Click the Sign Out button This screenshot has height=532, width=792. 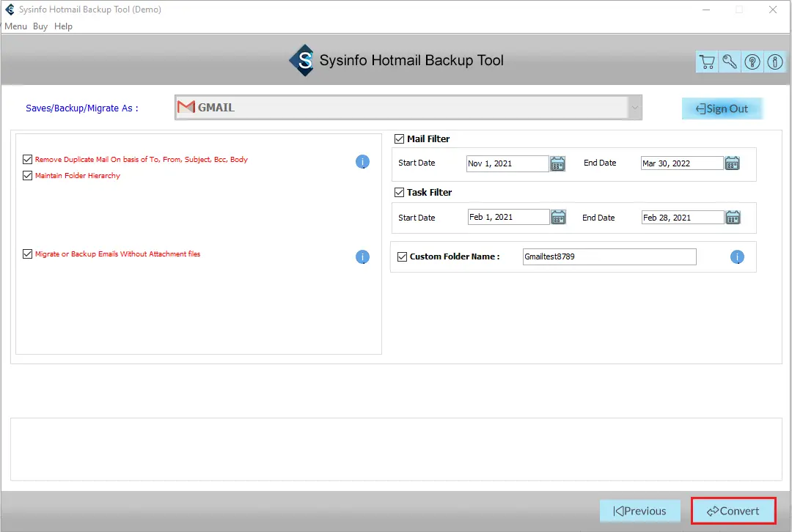tap(722, 108)
